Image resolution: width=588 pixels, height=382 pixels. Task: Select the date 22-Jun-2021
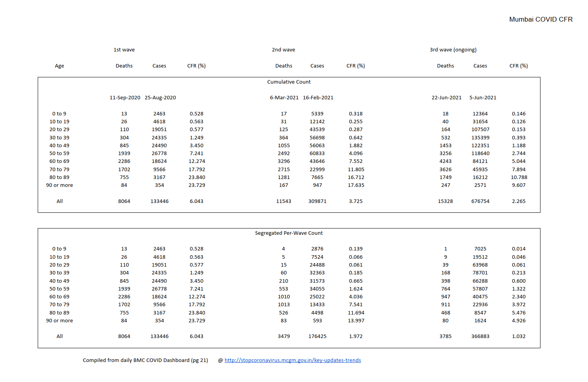[447, 98]
